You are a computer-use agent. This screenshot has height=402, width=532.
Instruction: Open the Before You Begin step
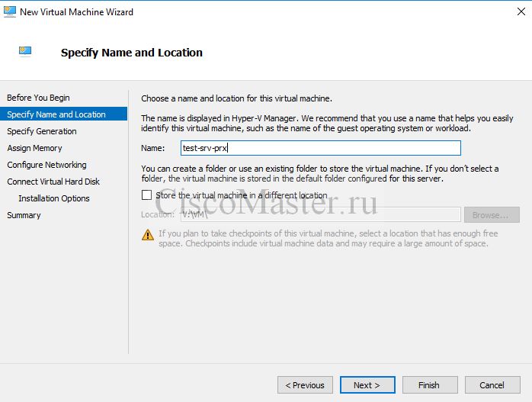pos(38,98)
